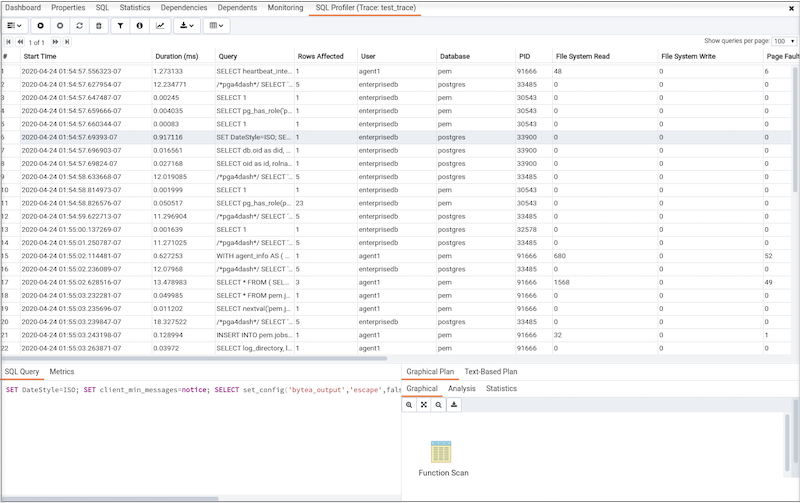Select the Graphical Plan tab
800x503 pixels.
[430, 372]
